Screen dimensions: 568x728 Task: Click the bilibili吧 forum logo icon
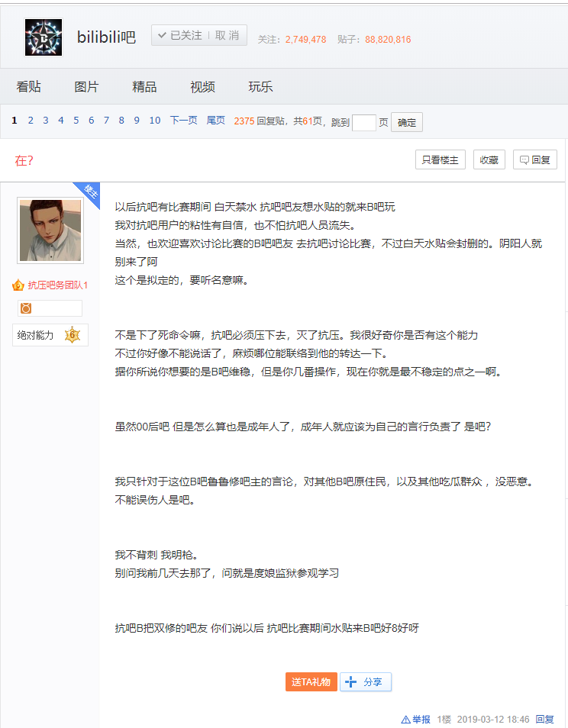click(x=44, y=37)
